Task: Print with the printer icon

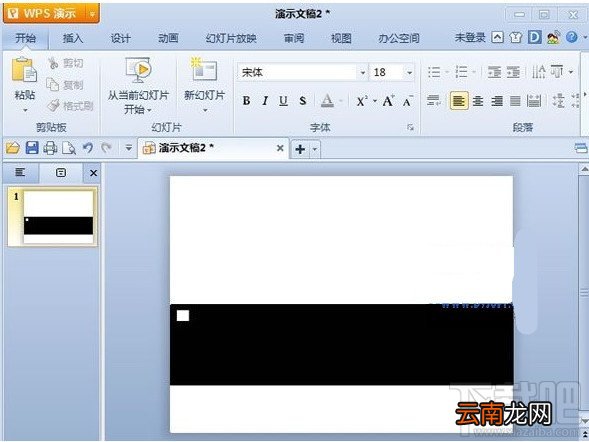Action: pos(50,148)
